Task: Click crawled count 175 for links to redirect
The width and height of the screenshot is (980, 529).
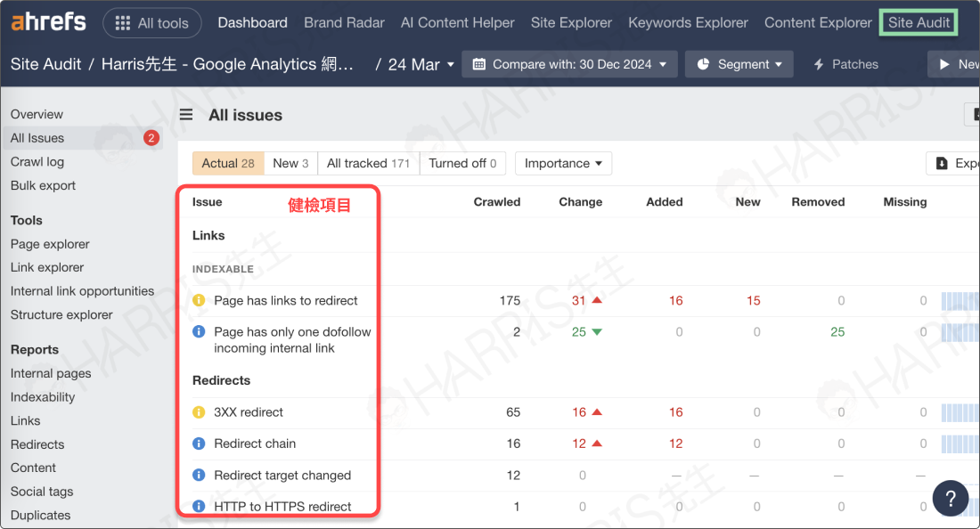Action: [510, 300]
